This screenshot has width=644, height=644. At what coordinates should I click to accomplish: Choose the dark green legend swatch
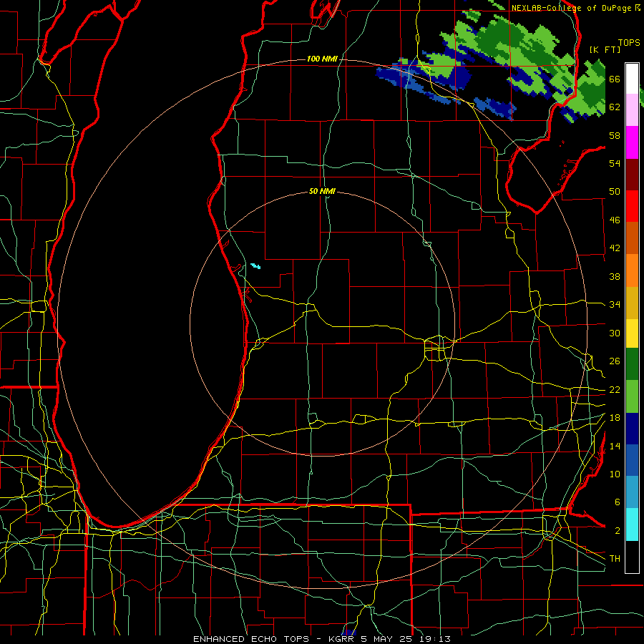point(632,364)
